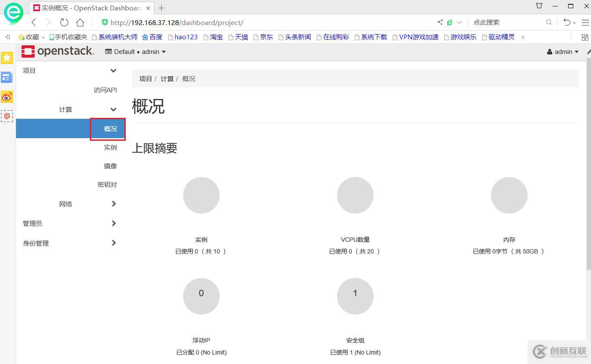Image resolution: width=591 pixels, height=364 pixels.
Task: Click the browser skin shirt icon
Action: [x=539, y=6]
